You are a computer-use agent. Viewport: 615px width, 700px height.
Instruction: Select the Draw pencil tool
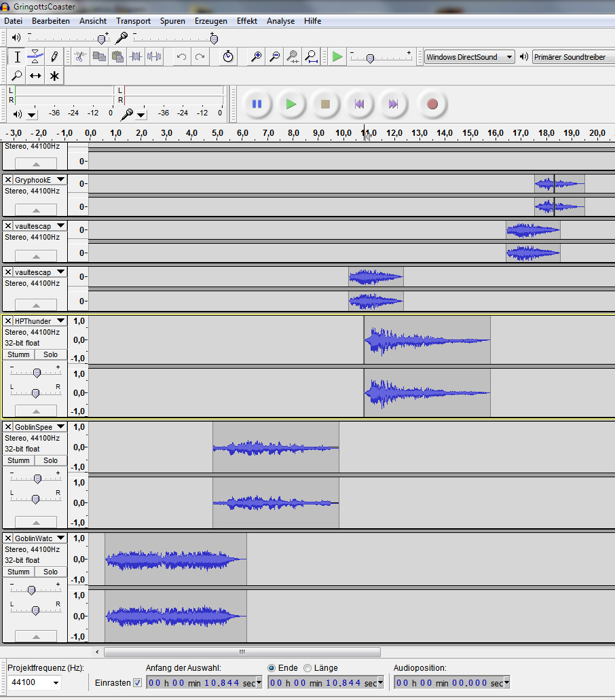(x=54, y=57)
